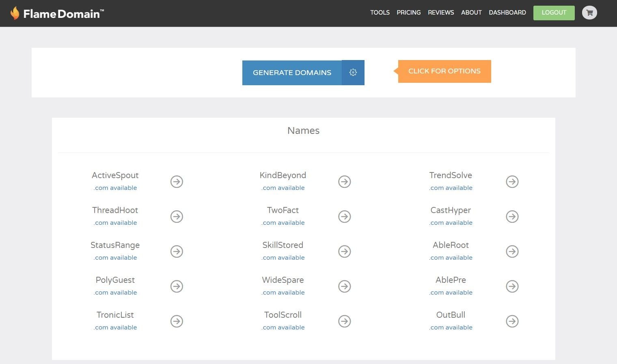
Task: Open the About page
Action: pyautogui.click(x=471, y=13)
